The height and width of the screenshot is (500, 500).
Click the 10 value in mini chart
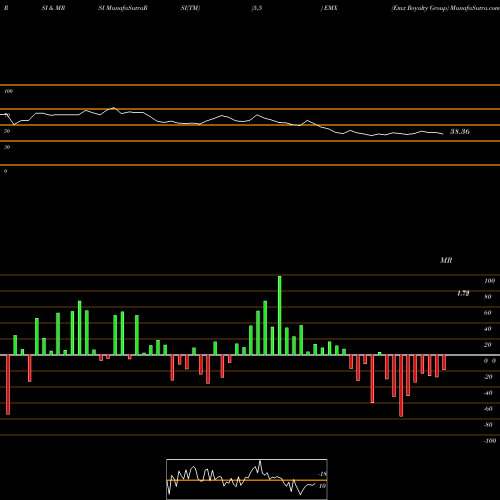pyautogui.click(x=322, y=486)
